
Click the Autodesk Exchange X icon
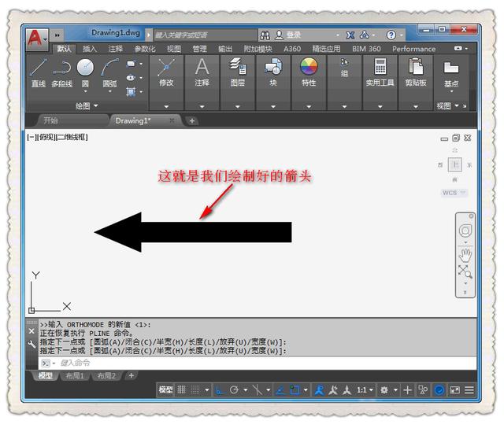[x=350, y=35]
